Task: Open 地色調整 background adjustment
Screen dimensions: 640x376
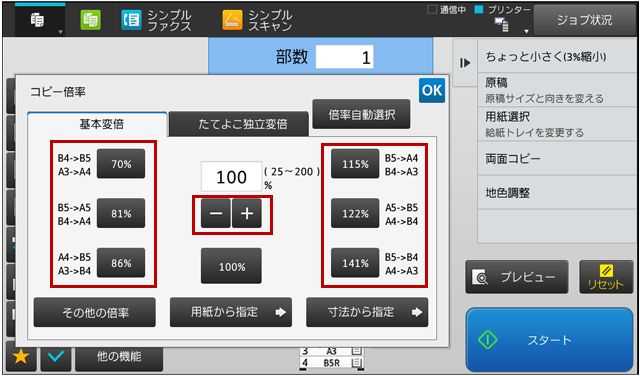Action: (x=557, y=193)
